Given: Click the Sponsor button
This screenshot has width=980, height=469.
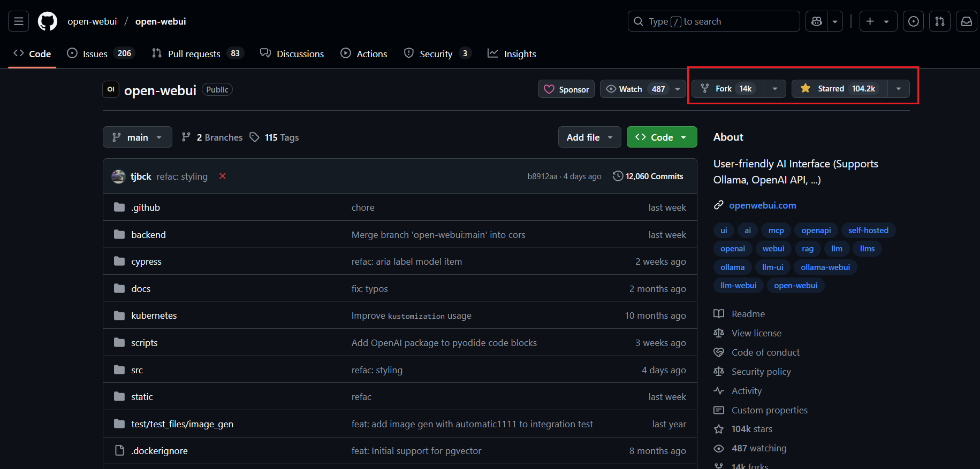Looking at the screenshot, I should click(x=566, y=89).
